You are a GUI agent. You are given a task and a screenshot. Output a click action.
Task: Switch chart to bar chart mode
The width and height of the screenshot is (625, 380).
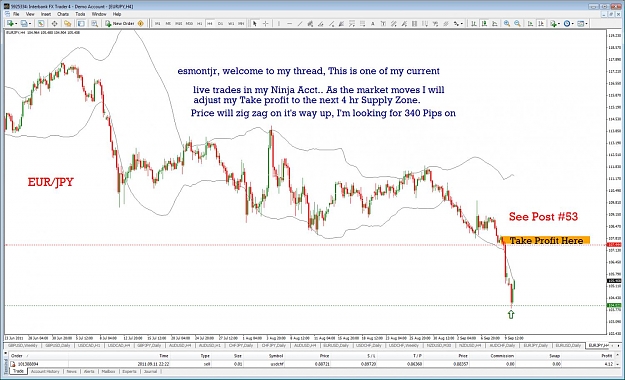coord(474,24)
